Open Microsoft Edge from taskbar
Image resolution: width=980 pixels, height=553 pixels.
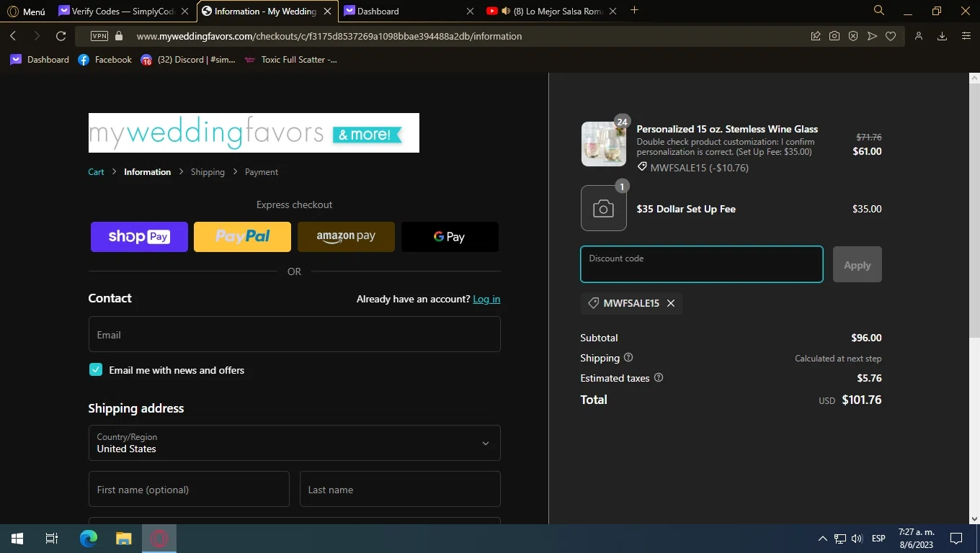click(88, 539)
